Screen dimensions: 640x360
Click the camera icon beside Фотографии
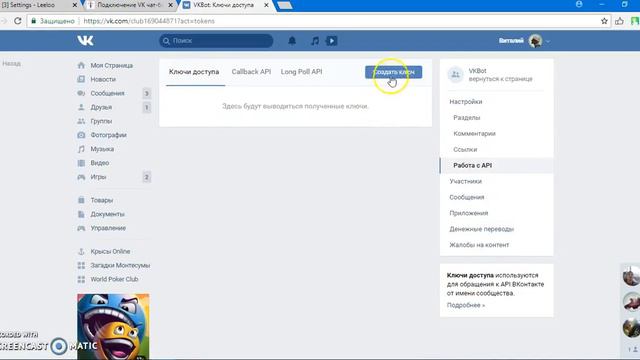click(x=81, y=135)
